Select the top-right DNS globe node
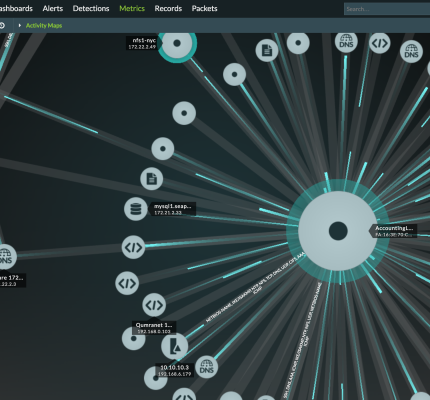This screenshot has width=430, height=400. pos(411,52)
